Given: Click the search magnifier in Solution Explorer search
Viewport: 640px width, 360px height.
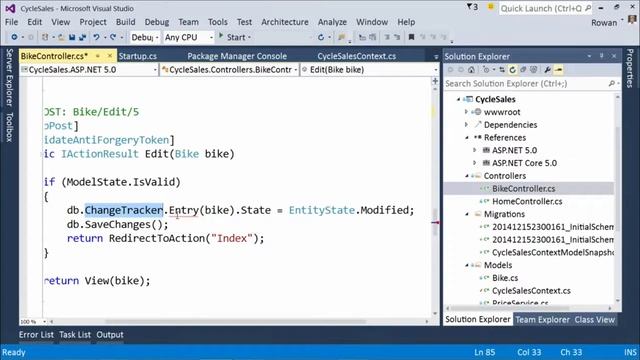Looking at the screenshot, I should point(611,83).
